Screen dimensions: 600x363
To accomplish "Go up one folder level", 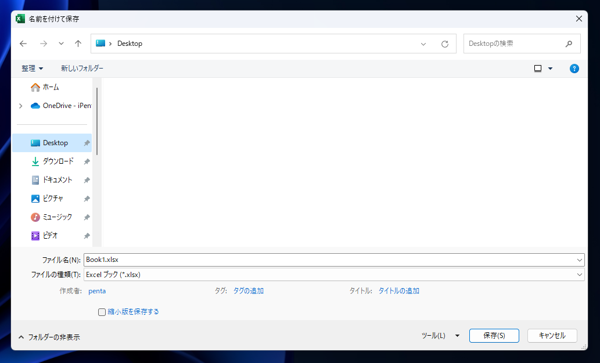I will click(x=78, y=44).
